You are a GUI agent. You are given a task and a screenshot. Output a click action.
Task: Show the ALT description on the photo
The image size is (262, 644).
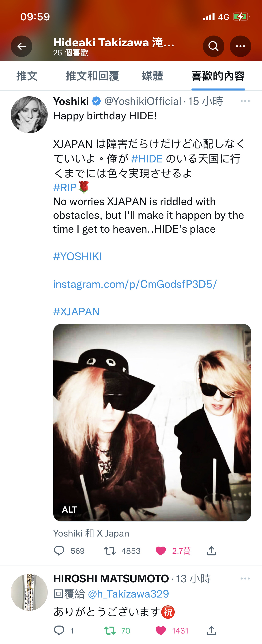(x=69, y=509)
